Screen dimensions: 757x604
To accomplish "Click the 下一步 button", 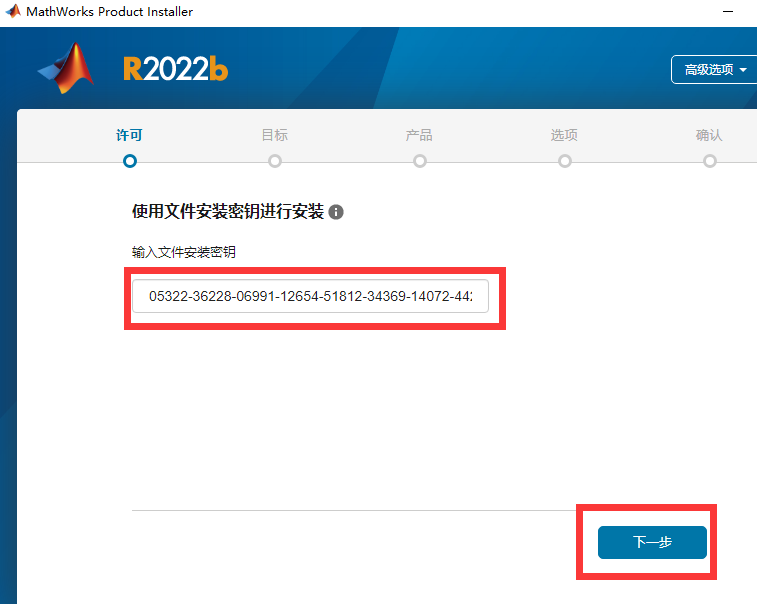I will (x=652, y=542).
